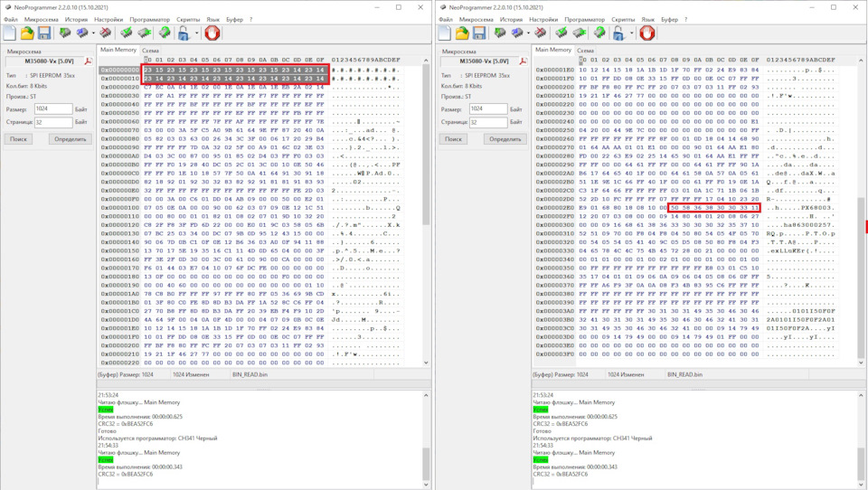
Task: Click BIN_READ.bin status entry in left window
Action: pos(250,375)
